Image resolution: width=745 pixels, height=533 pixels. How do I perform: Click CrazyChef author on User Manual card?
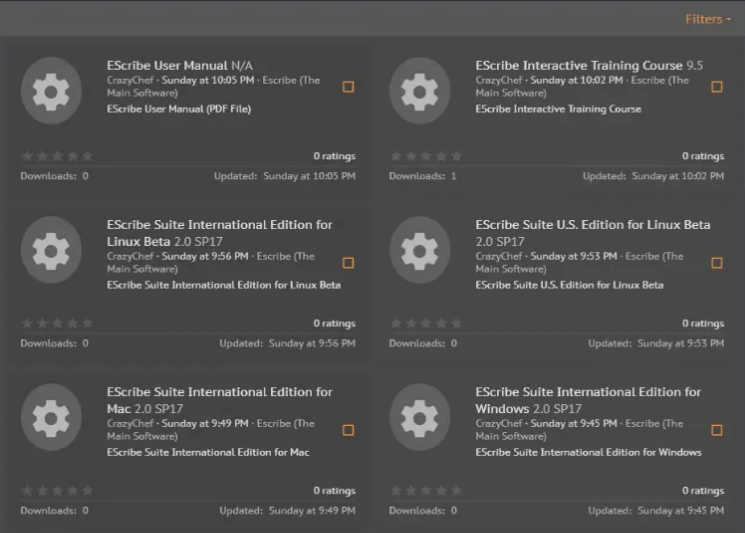[130, 80]
